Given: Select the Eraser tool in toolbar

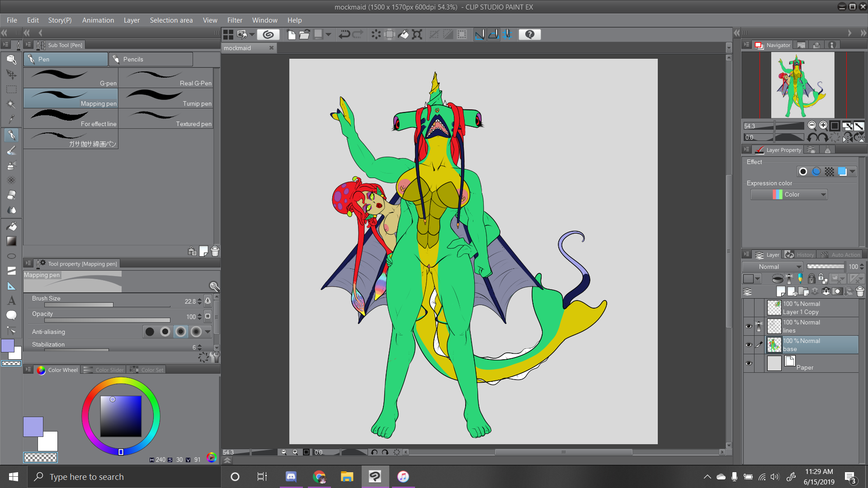Looking at the screenshot, I should click(x=11, y=195).
